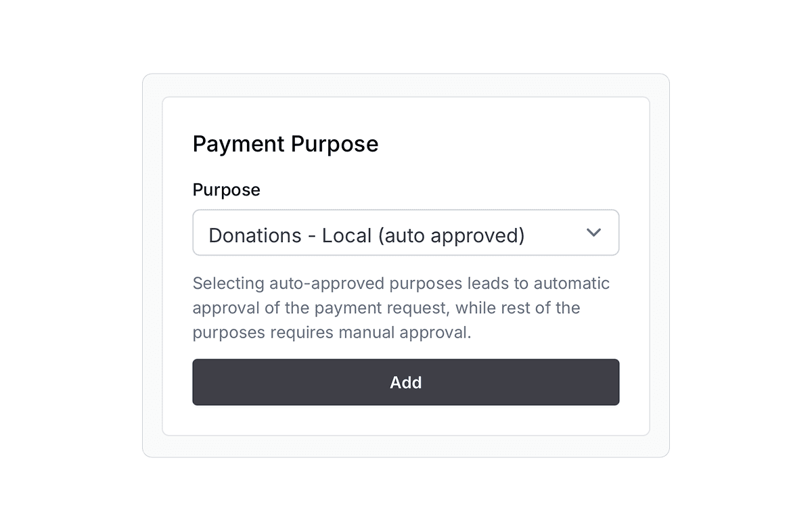The height and width of the screenshot is (531, 812).
Task: Click the 'Payment Purpose' heading
Action: coord(285,144)
